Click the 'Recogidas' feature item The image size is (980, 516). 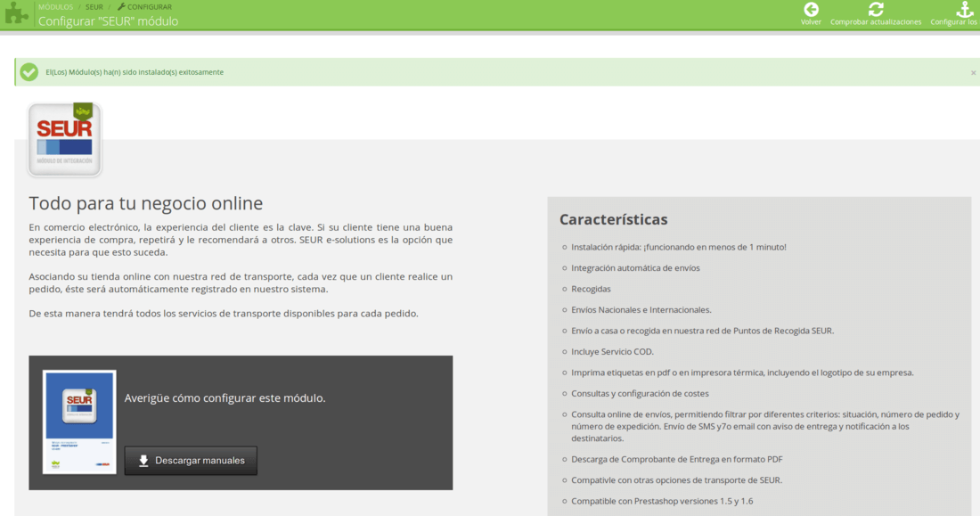(591, 289)
